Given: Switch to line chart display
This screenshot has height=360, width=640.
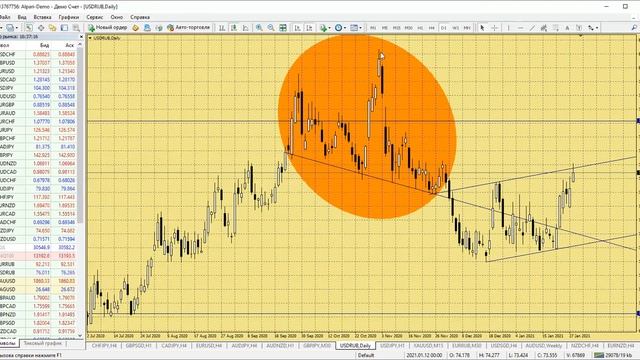Looking at the screenshot, I should tap(245, 28).
